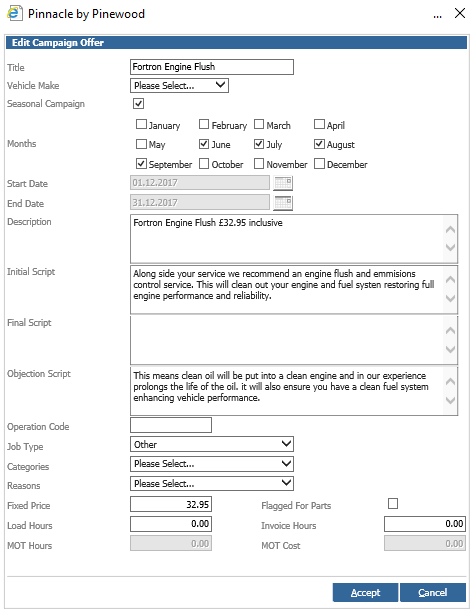Click the Invoice Hours field

[x=425, y=524]
